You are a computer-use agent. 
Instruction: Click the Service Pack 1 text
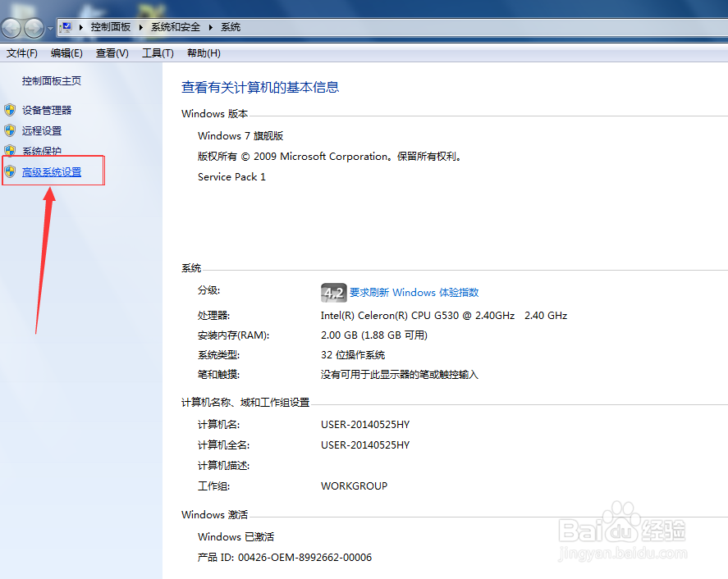[231, 177]
